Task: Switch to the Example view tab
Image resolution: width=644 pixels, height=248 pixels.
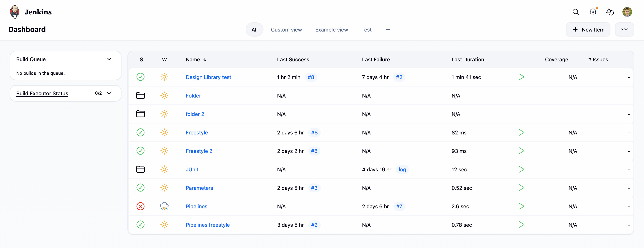Action: click(332, 29)
